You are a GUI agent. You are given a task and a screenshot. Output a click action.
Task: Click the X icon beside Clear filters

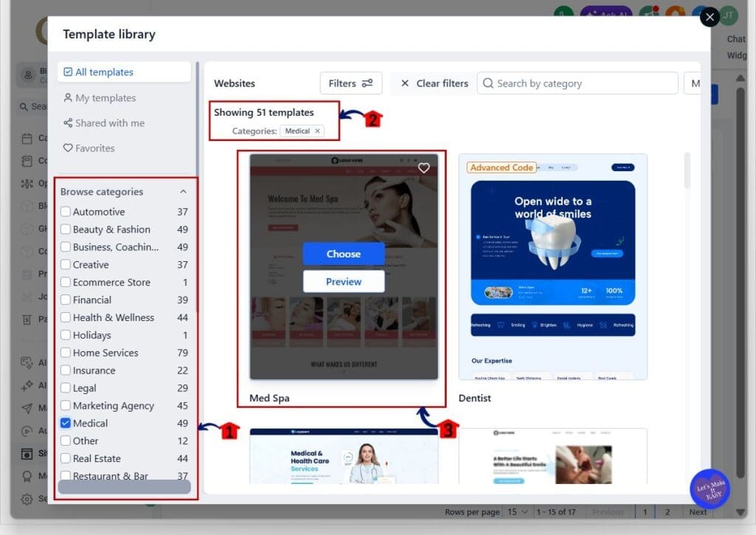(405, 83)
